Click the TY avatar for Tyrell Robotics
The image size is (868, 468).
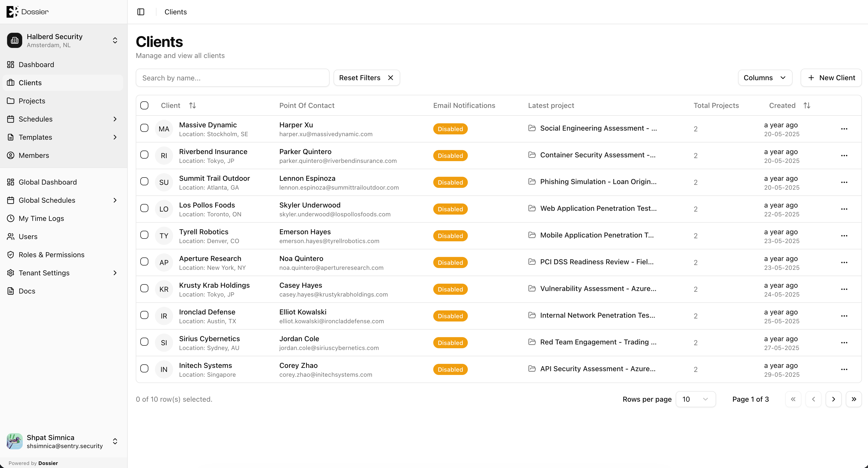164,236
